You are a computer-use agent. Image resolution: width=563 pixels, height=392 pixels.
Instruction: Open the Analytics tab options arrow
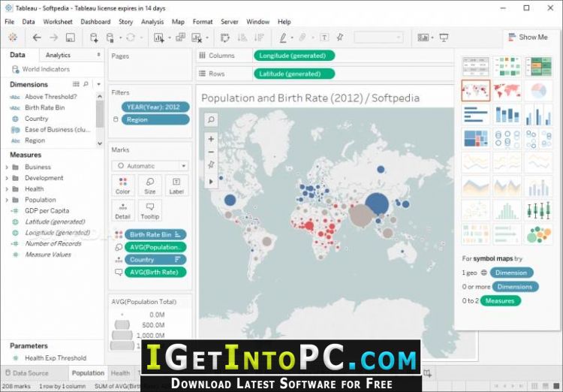[98, 55]
